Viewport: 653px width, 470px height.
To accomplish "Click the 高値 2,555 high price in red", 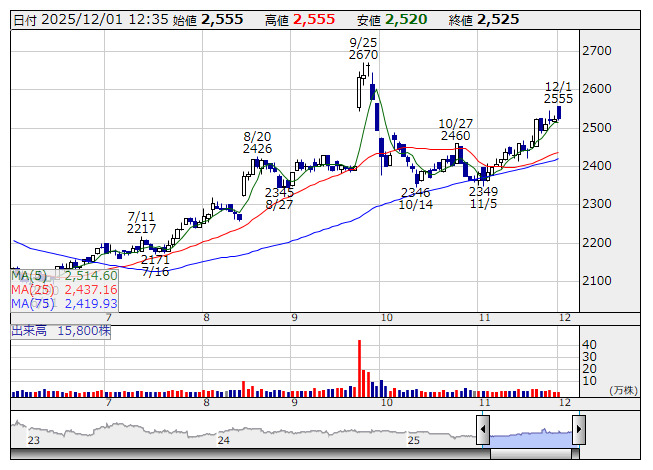I will pyautogui.click(x=300, y=20).
